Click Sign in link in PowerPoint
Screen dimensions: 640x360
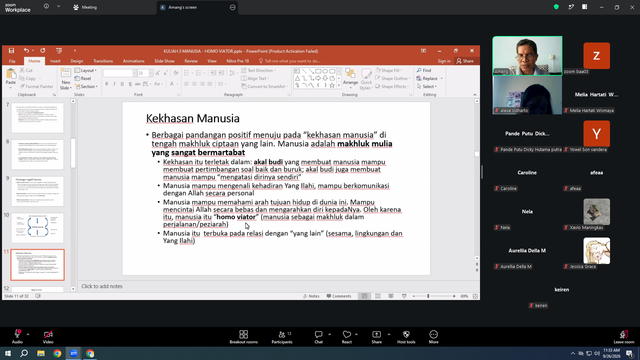[x=444, y=61]
